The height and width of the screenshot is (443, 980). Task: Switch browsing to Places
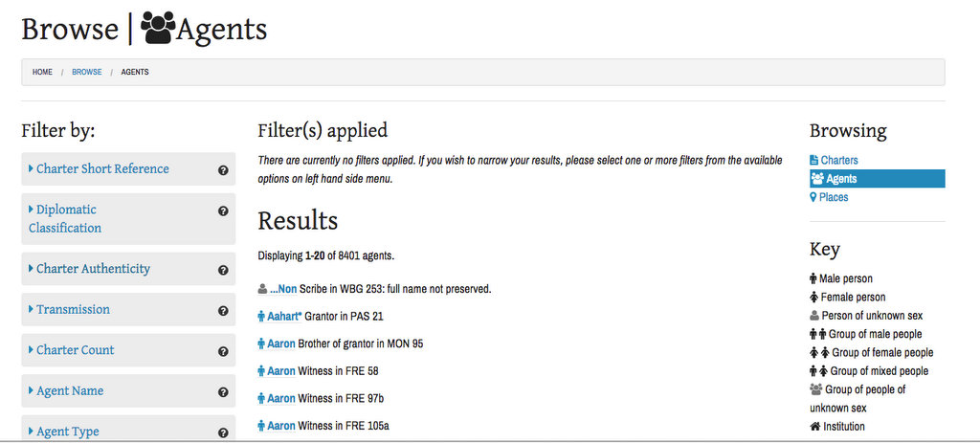point(830,197)
